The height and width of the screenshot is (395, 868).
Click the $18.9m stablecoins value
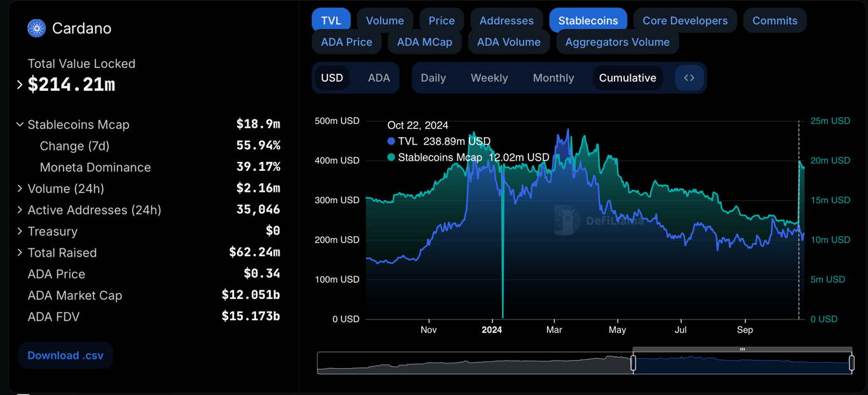click(x=258, y=124)
